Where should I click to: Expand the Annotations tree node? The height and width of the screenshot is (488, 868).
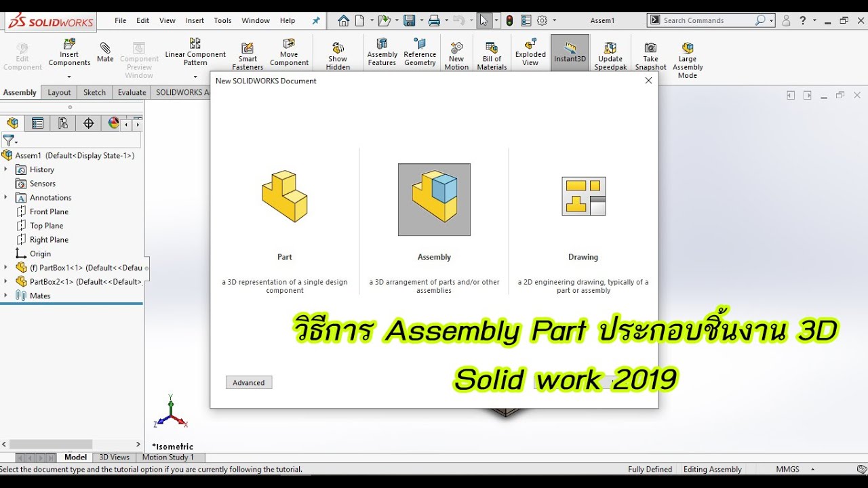5,197
